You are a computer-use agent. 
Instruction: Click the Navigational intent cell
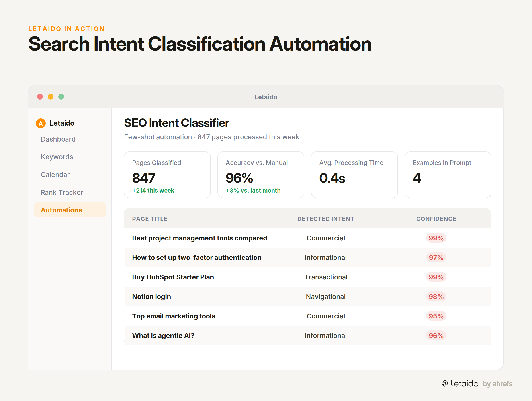pos(326,297)
